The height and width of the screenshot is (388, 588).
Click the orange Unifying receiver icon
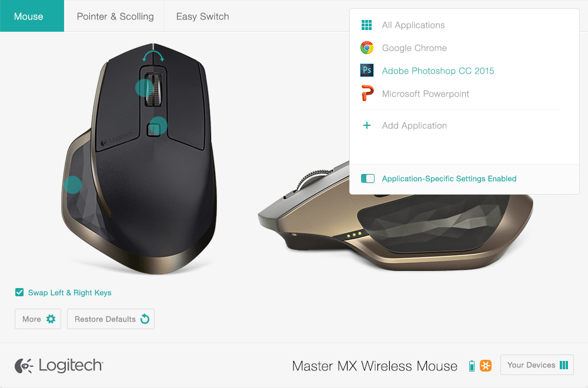[x=486, y=366]
